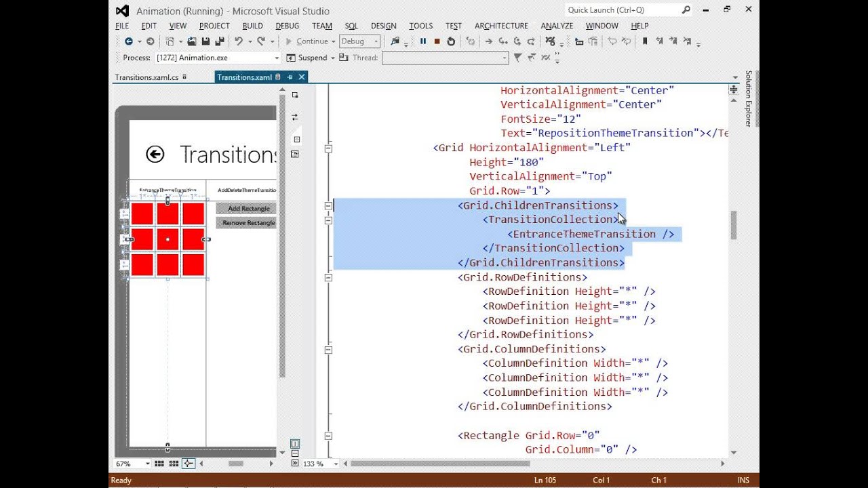Image resolution: width=868 pixels, height=488 pixels.
Task: Open the Solution Explorer side tab
Action: [x=749, y=98]
